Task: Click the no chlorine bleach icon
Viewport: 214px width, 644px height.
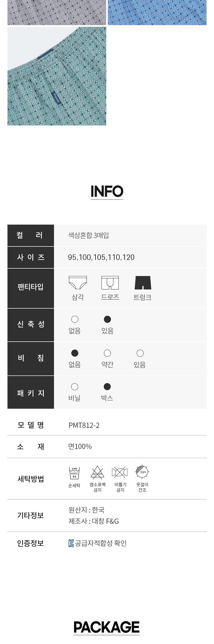Action: coord(97,472)
